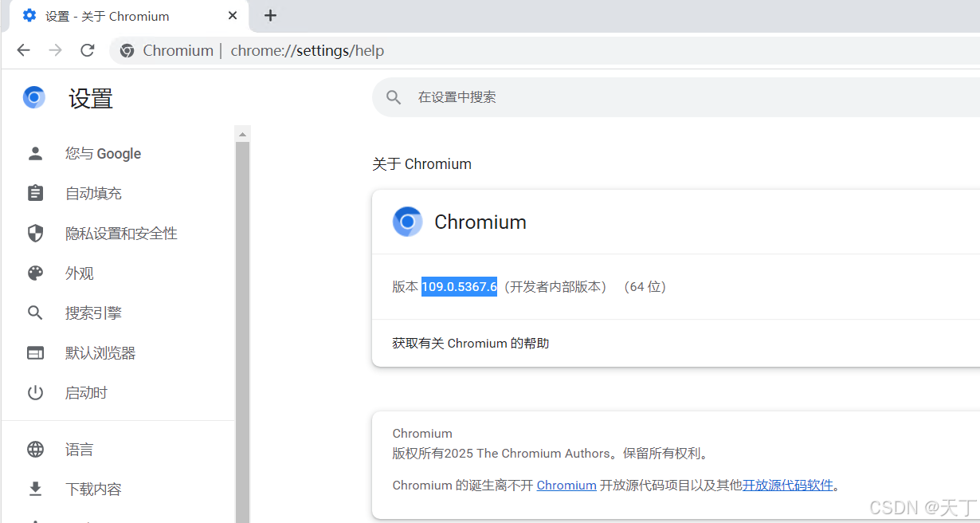Image resolution: width=980 pixels, height=523 pixels.
Task: Click the address bar URL chrome://settings/help
Action: (308, 51)
